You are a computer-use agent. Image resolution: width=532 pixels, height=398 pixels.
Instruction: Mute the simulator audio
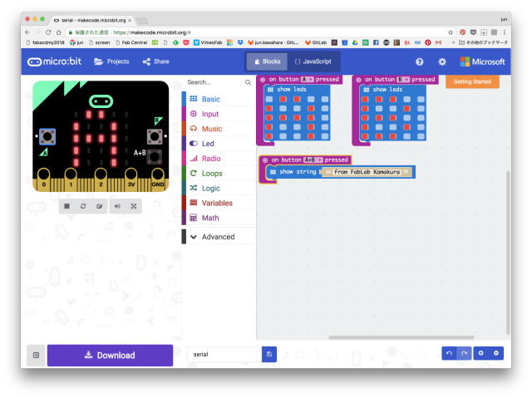click(x=117, y=206)
